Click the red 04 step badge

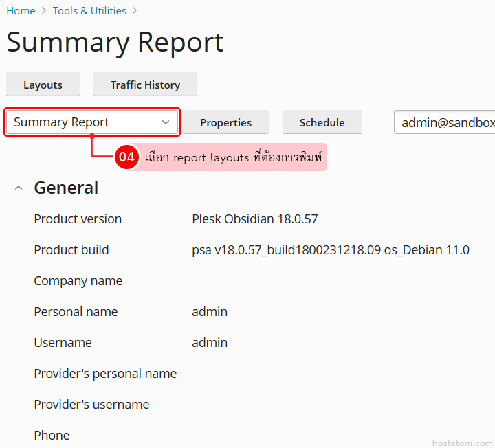click(126, 157)
